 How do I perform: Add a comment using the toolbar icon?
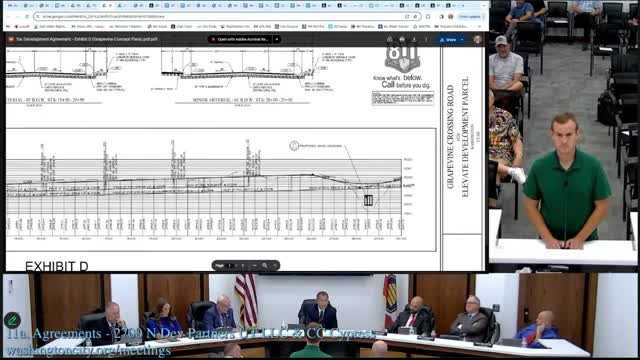click(389, 40)
